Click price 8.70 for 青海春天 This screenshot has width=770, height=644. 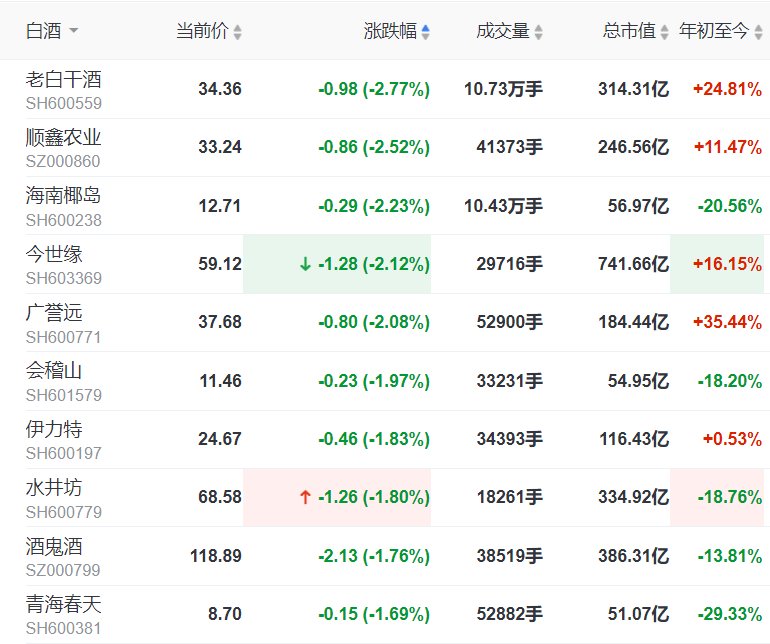click(225, 614)
